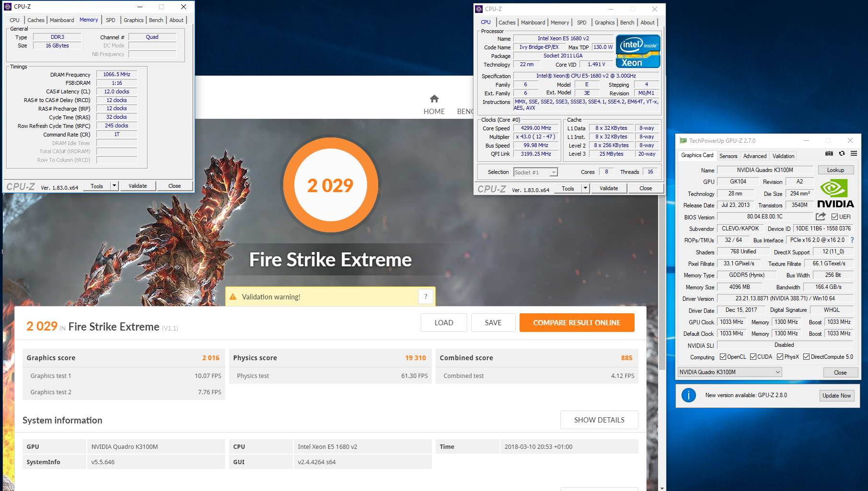Open the Socket #1 selection dropdown
The width and height of the screenshot is (868, 491).
point(535,172)
